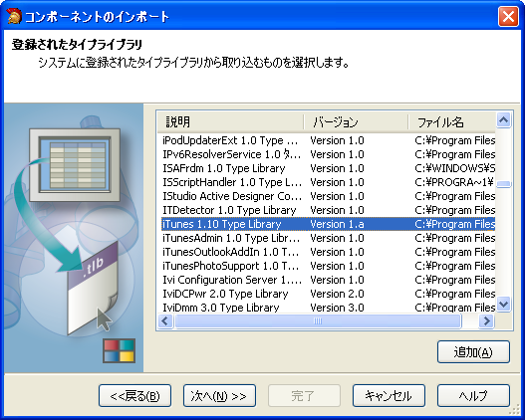Proceed with 次へ(N) >> button
Screen dimensions: 525x420
tap(219, 396)
